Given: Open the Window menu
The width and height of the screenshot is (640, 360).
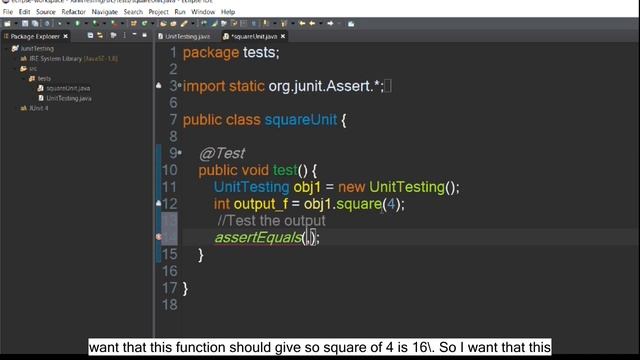Looking at the screenshot, I should coord(203,12).
